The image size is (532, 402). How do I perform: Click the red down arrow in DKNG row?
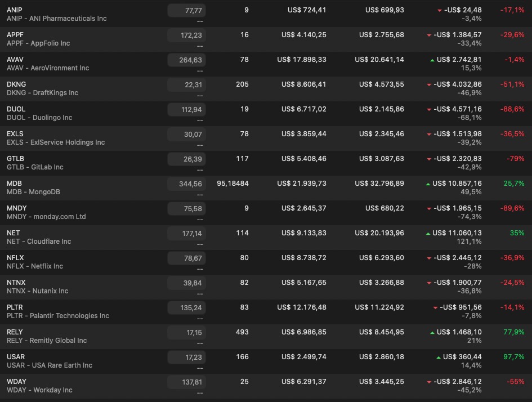tap(429, 85)
